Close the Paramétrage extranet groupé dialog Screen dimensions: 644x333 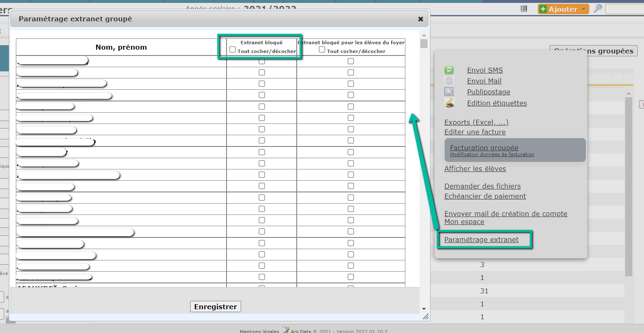(420, 19)
